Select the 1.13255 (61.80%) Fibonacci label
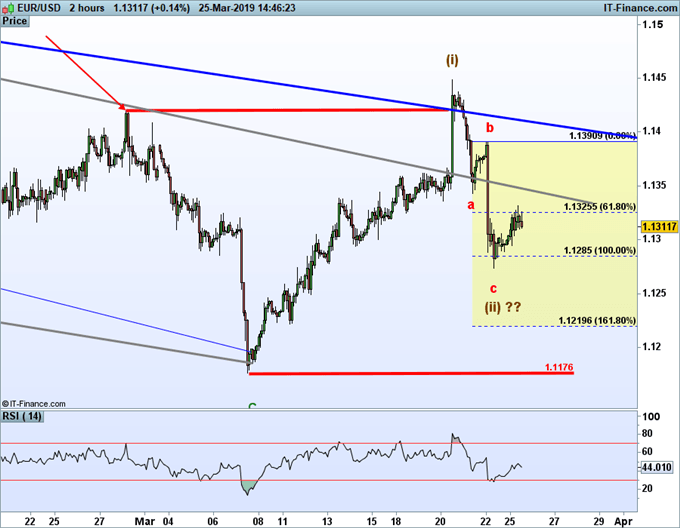The image size is (680, 528). click(600, 207)
